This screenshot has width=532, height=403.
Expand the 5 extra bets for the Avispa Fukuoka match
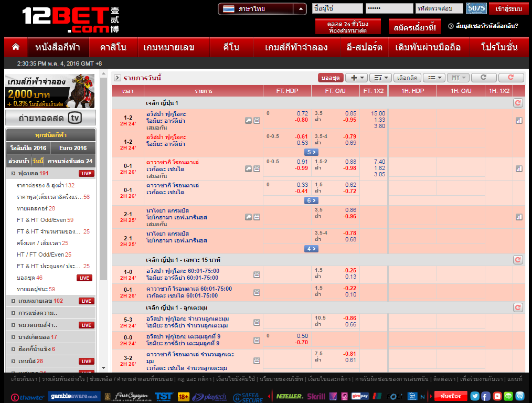312,152
